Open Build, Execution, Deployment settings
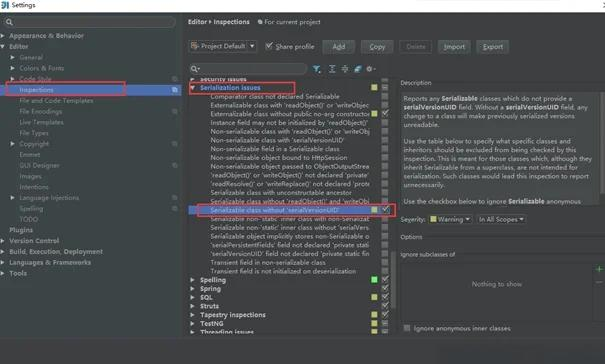Viewport: 605px width, 364px height. tap(56, 251)
